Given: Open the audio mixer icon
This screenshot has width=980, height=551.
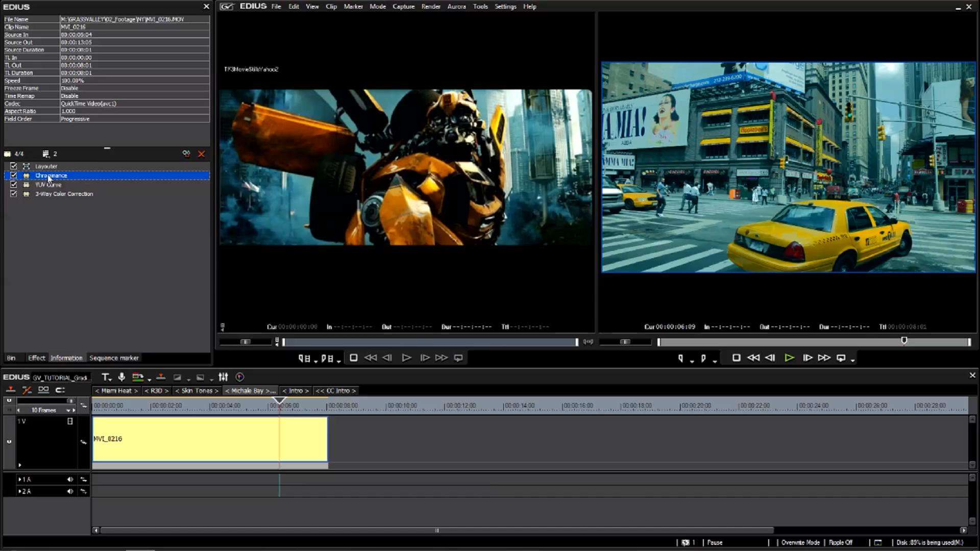Looking at the screenshot, I should click(223, 377).
